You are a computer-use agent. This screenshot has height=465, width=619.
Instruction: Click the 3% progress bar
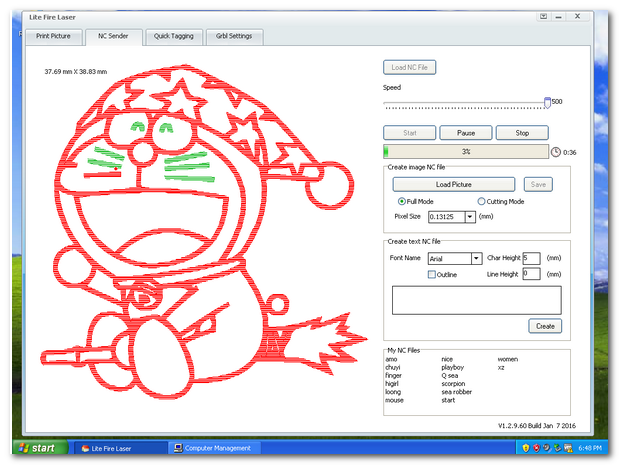click(466, 152)
